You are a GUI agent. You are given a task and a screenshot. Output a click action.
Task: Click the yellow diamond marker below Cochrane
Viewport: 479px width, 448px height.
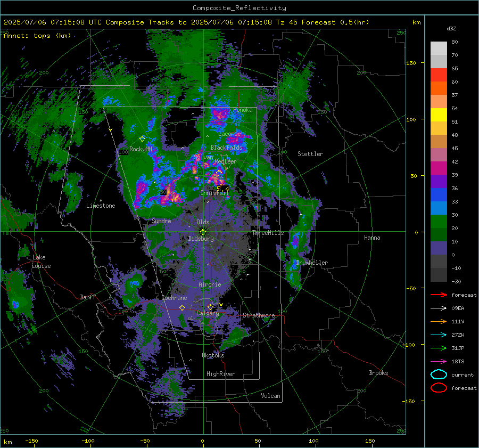tap(183, 308)
